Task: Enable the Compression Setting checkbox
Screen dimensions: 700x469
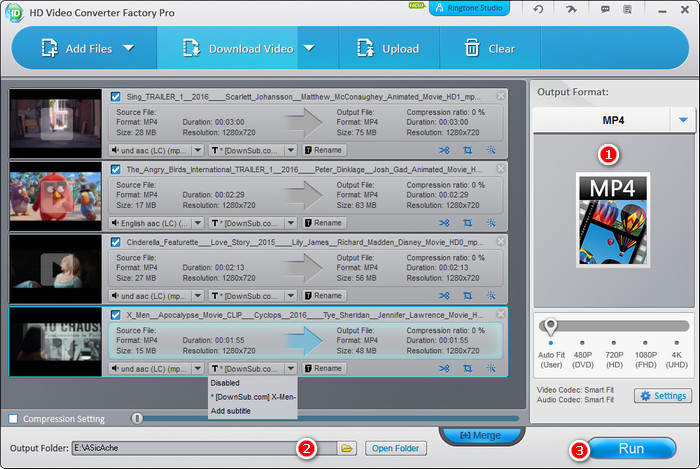Action: (x=13, y=418)
